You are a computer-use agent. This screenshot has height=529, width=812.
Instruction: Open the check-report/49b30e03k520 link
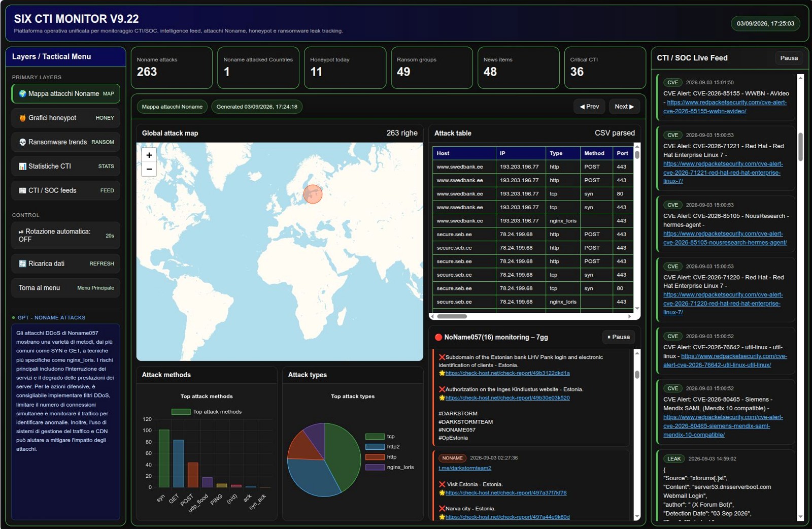point(507,398)
